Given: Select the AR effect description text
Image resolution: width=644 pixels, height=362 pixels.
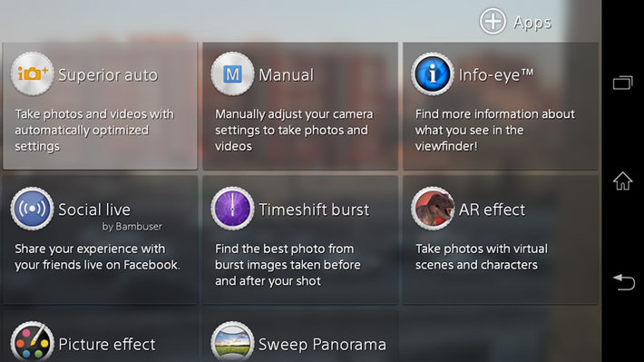Looking at the screenshot, I should 481,257.
